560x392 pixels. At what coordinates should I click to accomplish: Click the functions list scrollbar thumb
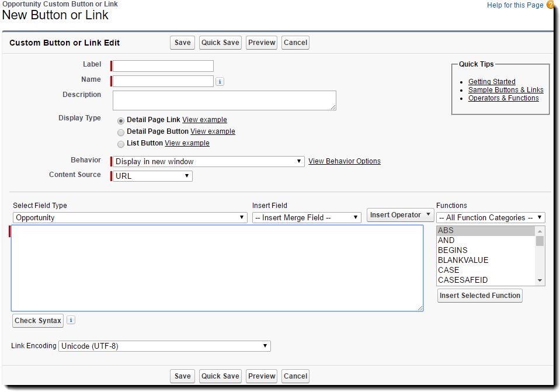[x=540, y=241]
